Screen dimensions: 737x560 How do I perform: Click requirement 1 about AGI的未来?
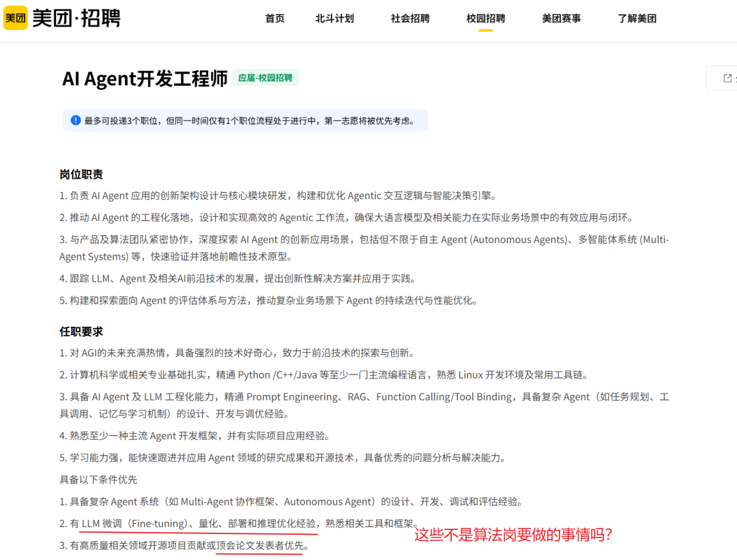point(237,353)
